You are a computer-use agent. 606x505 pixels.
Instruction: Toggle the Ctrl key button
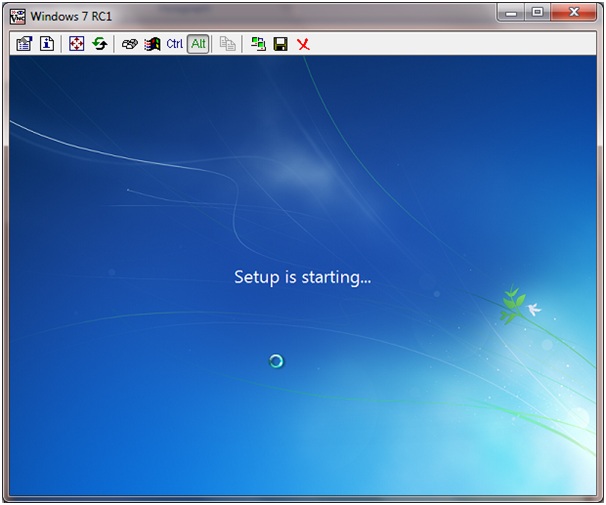click(x=174, y=44)
